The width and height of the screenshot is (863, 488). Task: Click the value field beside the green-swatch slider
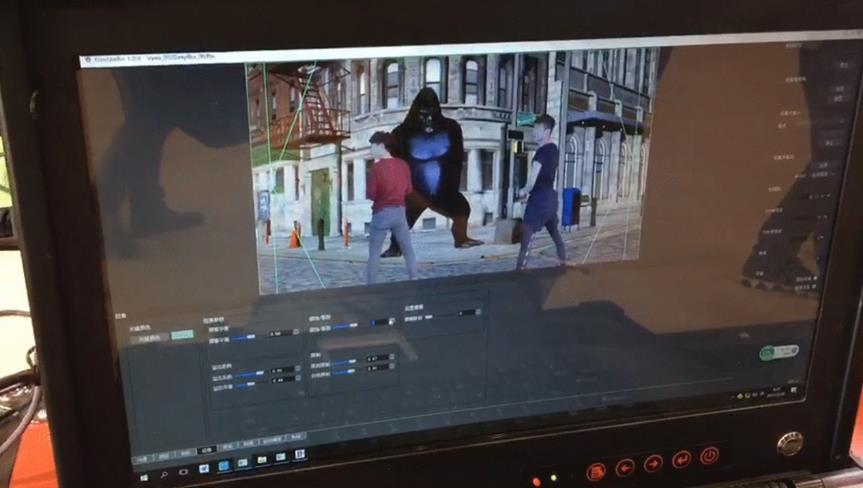click(281, 333)
